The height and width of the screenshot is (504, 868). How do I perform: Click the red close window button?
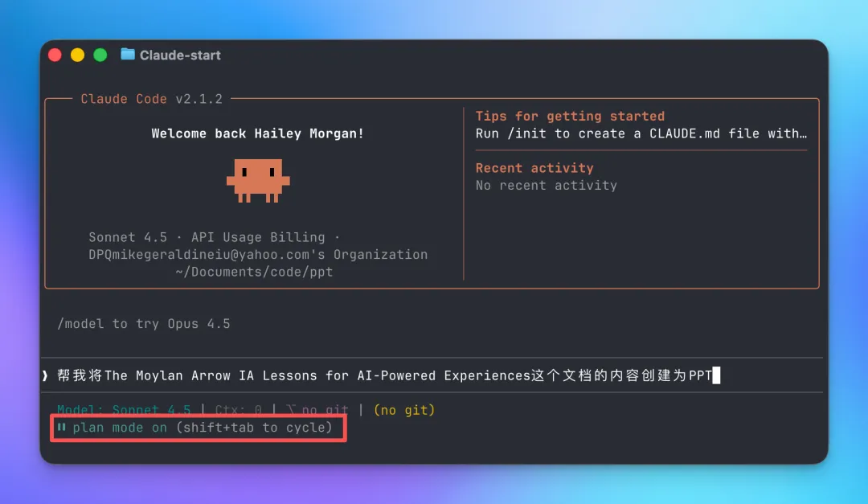point(55,55)
